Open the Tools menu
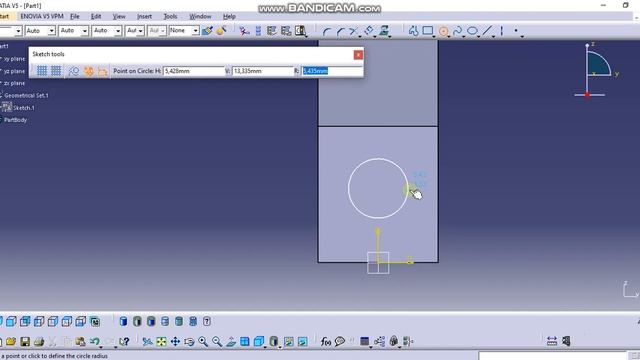Viewport: 640px width, 360px height. [x=170, y=16]
